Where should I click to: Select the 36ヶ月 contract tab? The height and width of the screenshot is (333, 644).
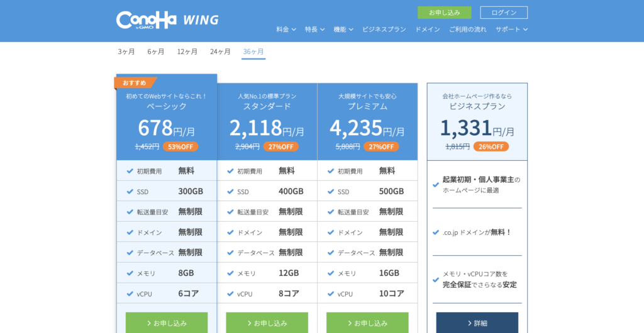[x=253, y=52]
